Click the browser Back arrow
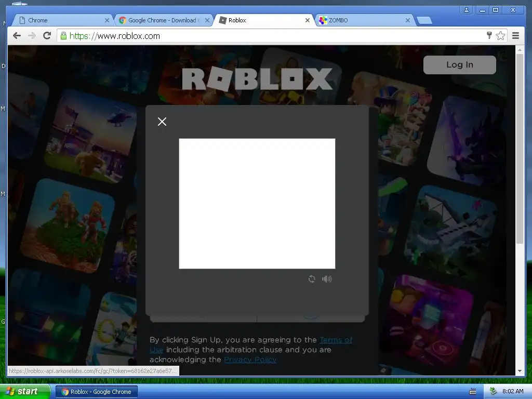 (17, 36)
